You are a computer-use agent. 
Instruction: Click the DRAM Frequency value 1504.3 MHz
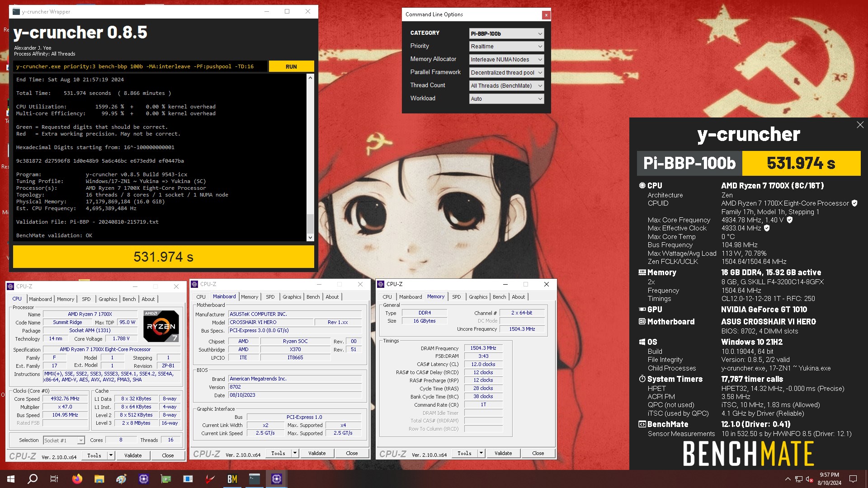(483, 348)
